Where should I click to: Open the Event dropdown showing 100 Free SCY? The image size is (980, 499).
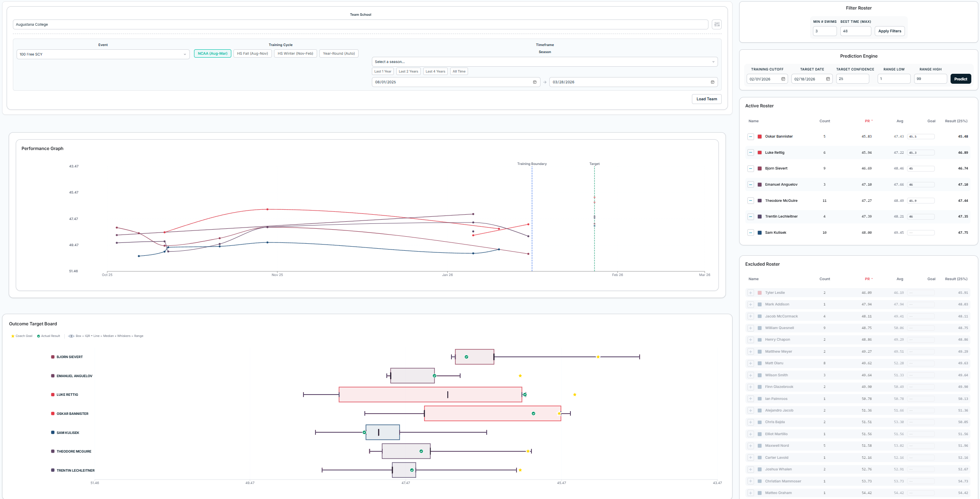click(103, 54)
